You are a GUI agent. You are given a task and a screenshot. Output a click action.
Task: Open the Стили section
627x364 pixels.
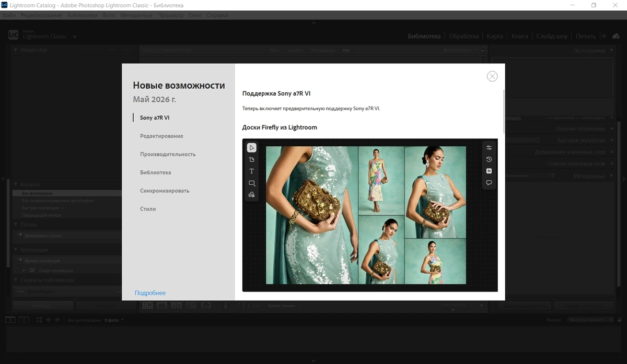tap(148, 209)
